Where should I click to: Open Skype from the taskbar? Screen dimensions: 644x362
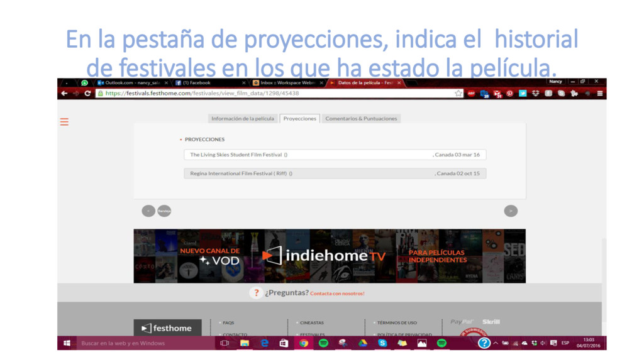(382, 343)
